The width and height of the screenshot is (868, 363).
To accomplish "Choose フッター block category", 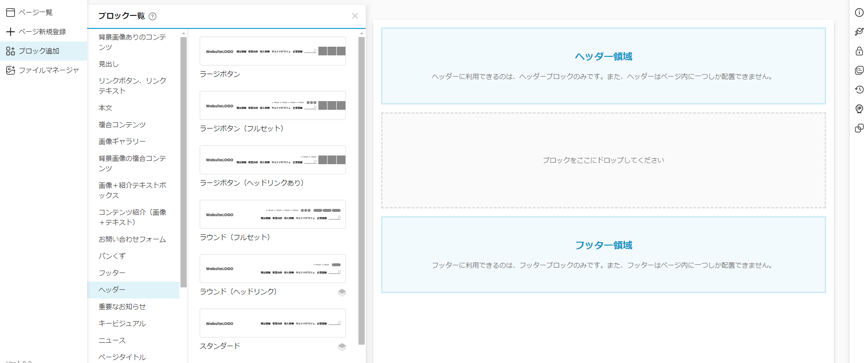I will tap(133, 273).
